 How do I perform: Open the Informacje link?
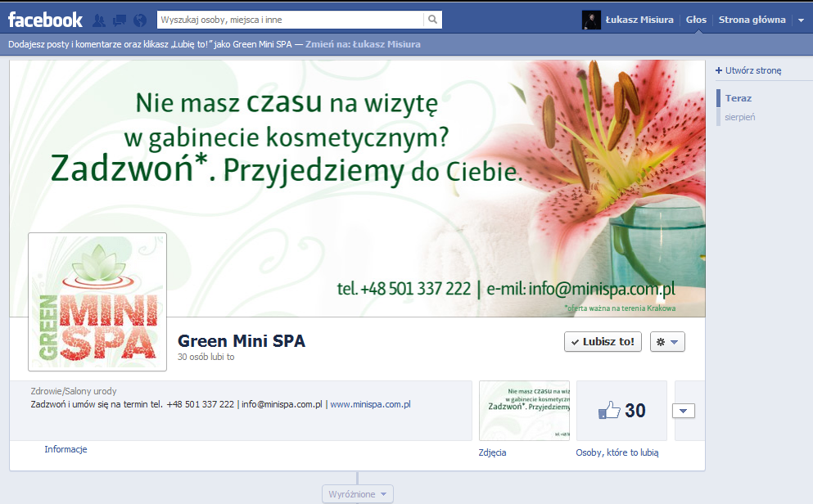[65, 449]
